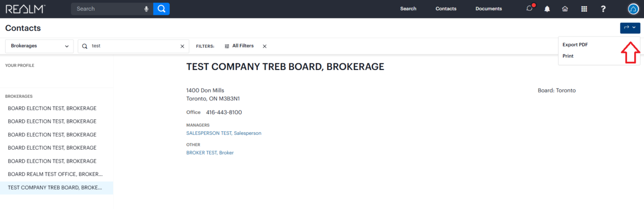Click the blue magnifier search button
The image size is (644, 212).
click(x=162, y=9)
